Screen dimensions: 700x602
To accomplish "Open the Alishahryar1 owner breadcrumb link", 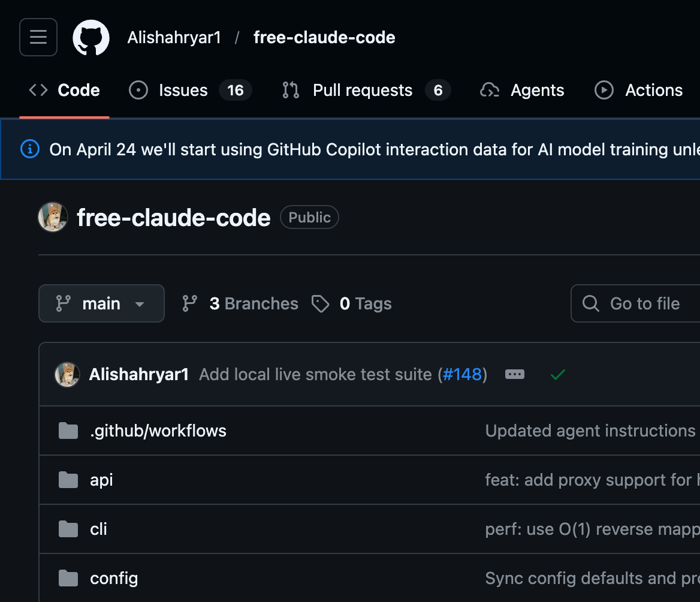I will (x=174, y=38).
